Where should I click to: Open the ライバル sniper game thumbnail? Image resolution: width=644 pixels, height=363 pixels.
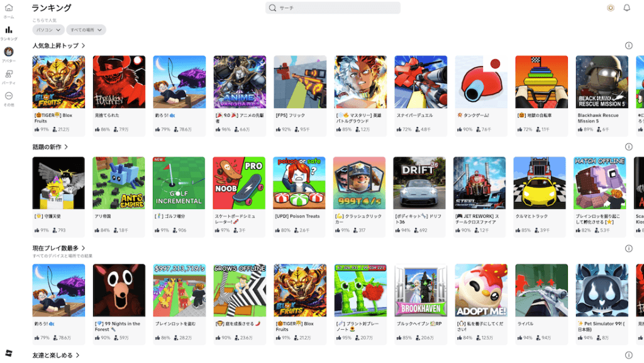[541, 290]
